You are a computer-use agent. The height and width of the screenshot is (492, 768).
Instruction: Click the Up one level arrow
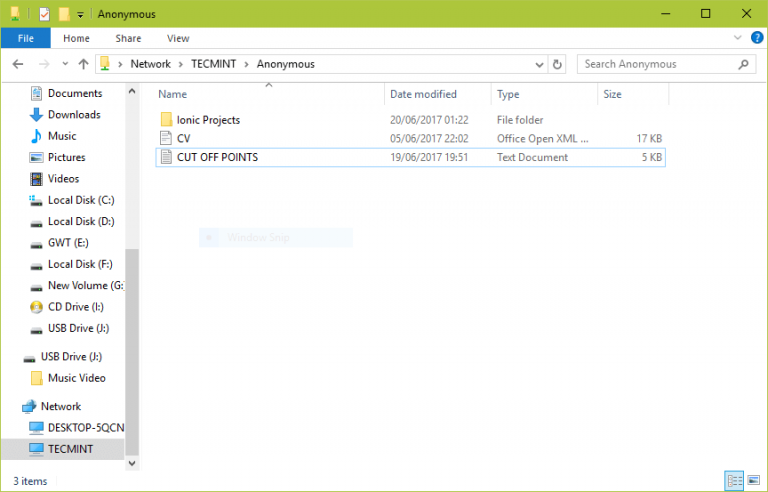coord(82,64)
